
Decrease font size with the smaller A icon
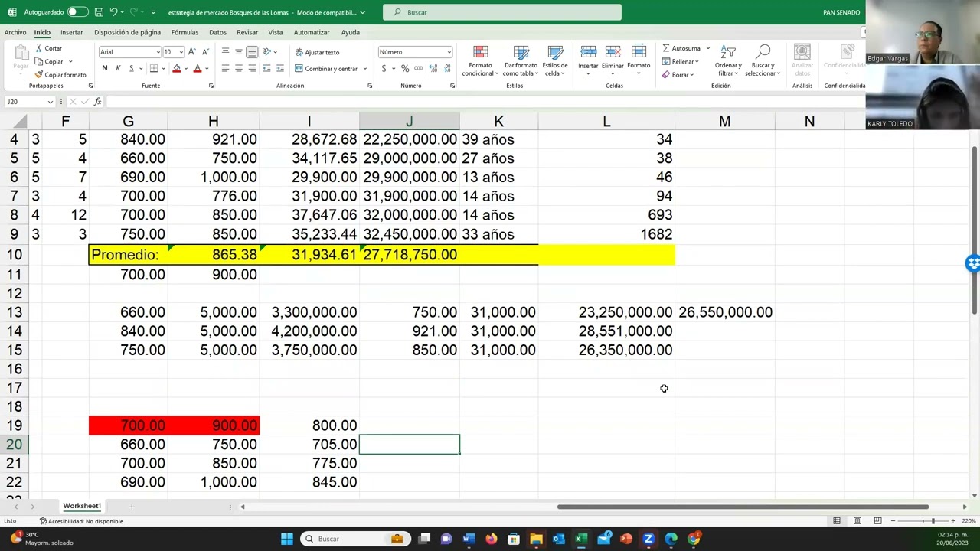coord(204,52)
